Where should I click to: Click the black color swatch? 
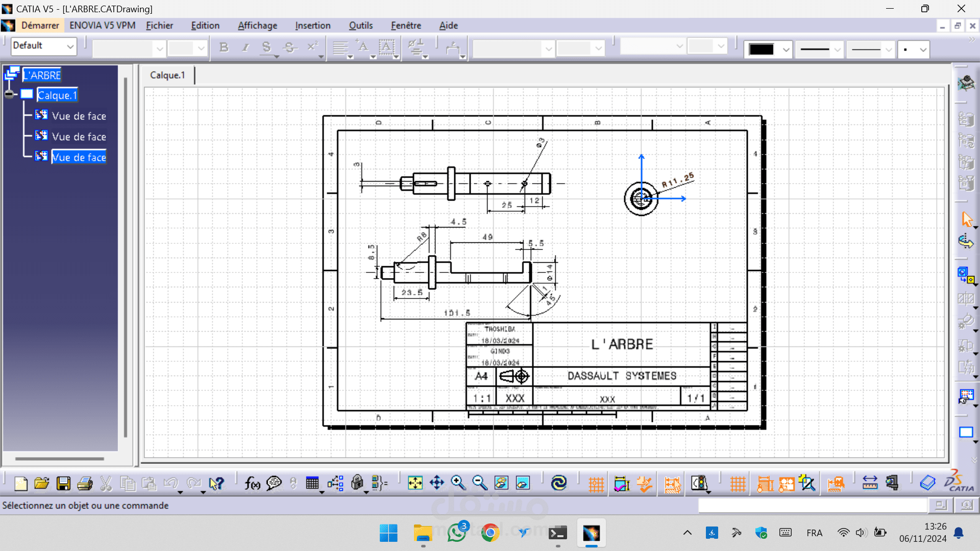(762, 49)
